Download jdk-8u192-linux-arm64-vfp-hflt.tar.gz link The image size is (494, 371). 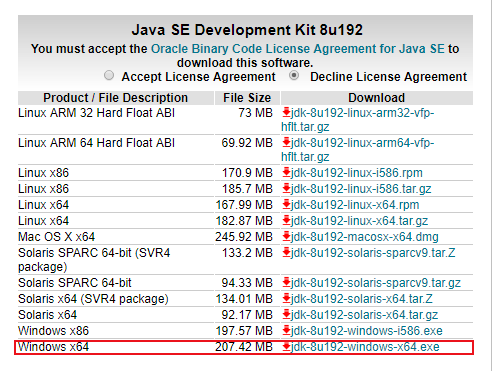click(x=358, y=150)
